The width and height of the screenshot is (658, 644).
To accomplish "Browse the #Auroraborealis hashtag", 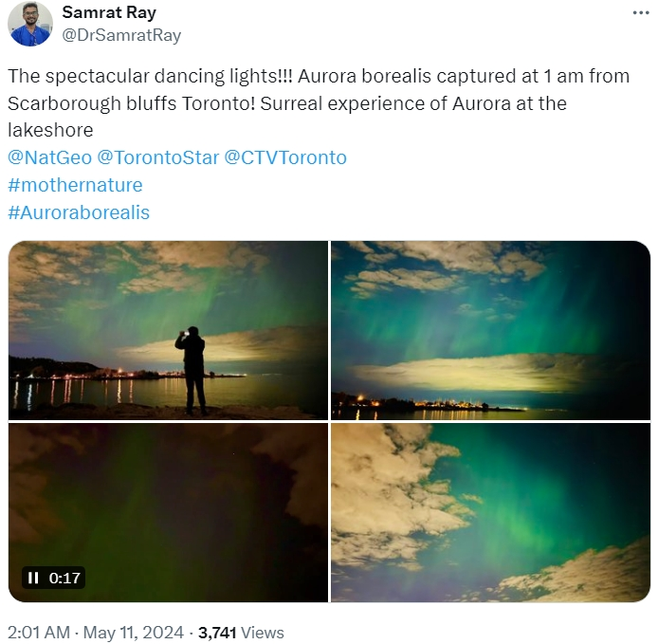I will click(x=79, y=212).
